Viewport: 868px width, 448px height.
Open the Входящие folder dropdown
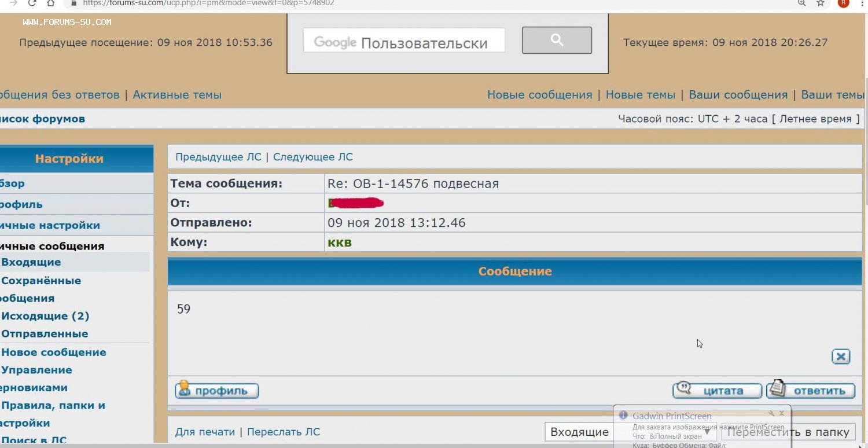coord(579,432)
